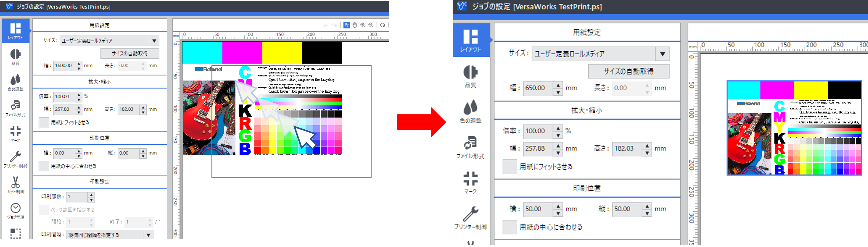Viewport: 868px width, 247px height.
Task: Toggle ページ範囲を指定する checkbox in left window
Action: [x=44, y=210]
